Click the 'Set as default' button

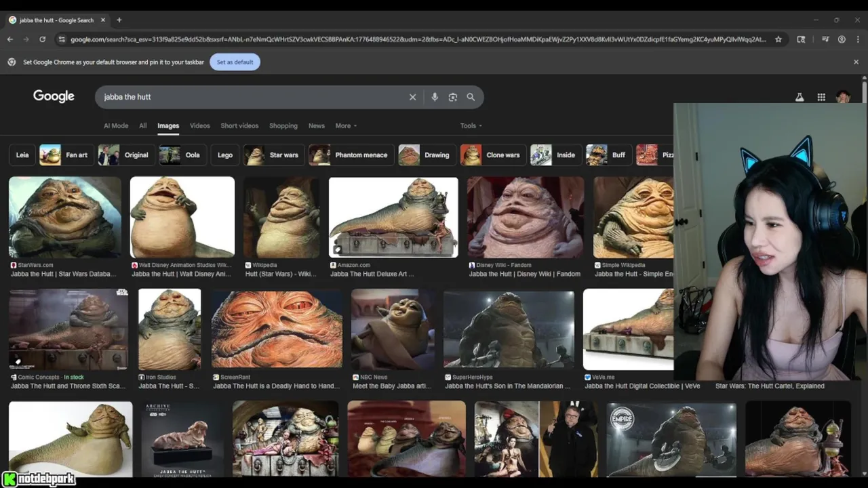[235, 62]
